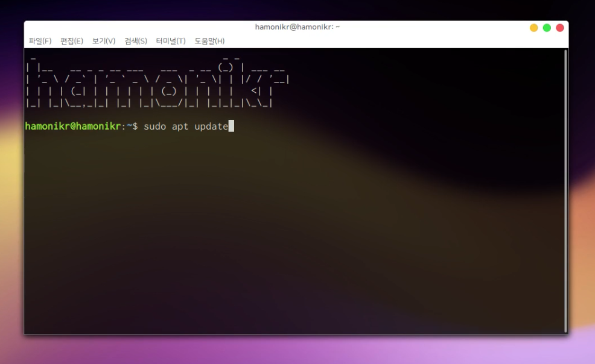Click the word sudo in the command

(x=154, y=127)
